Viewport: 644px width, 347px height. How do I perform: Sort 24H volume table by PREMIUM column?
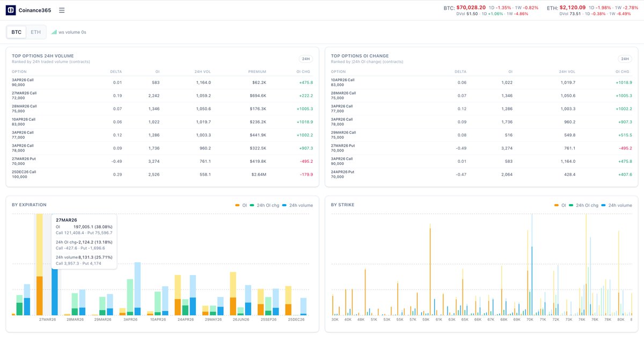pyautogui.click(x=257, y=71)
